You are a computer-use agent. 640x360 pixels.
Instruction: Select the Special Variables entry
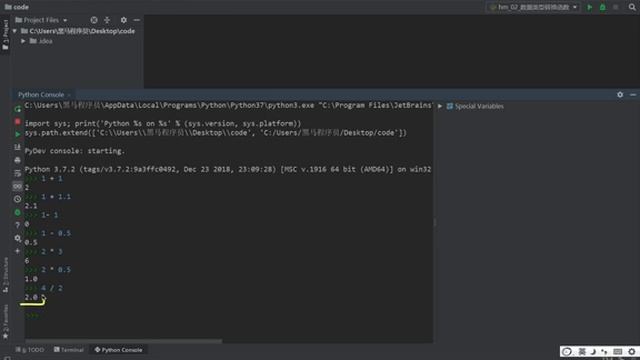475,107
